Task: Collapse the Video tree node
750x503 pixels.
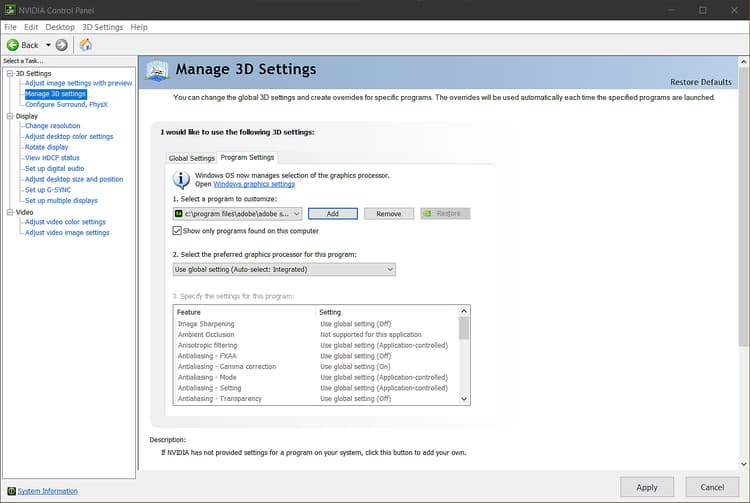Action: click(10, 212)
